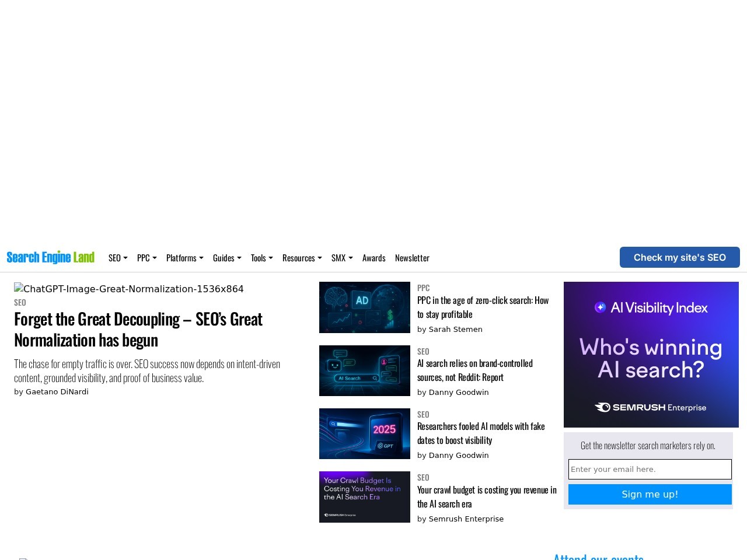Open the Resources dropdown menu
This screenshot has height=560, width=747.
[x=302, y=258]
